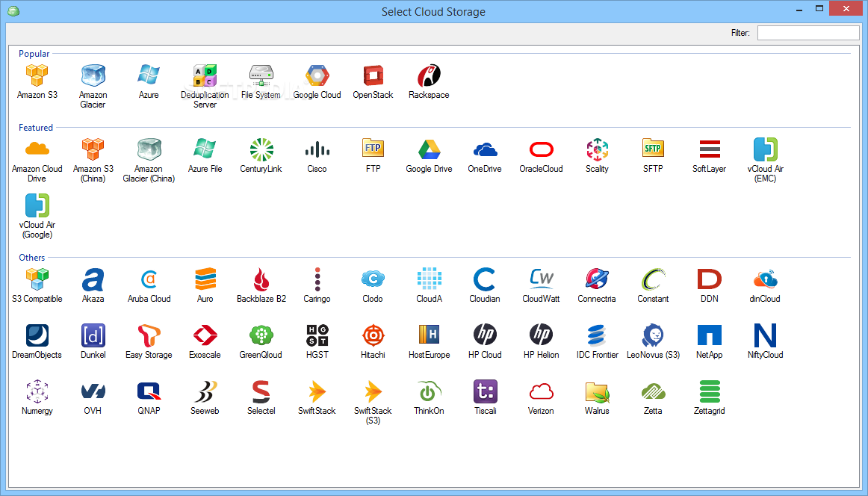868x496 pixels.
Task: Choose Cisco storage icon
Action: (317, 149)
